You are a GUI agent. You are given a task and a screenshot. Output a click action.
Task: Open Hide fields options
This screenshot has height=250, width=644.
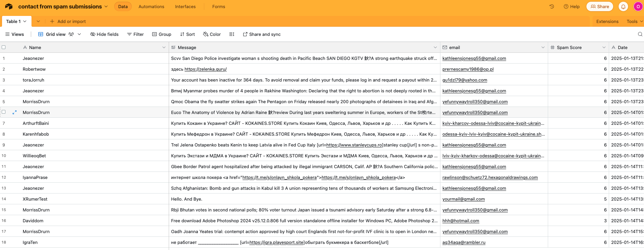[104, 34]
